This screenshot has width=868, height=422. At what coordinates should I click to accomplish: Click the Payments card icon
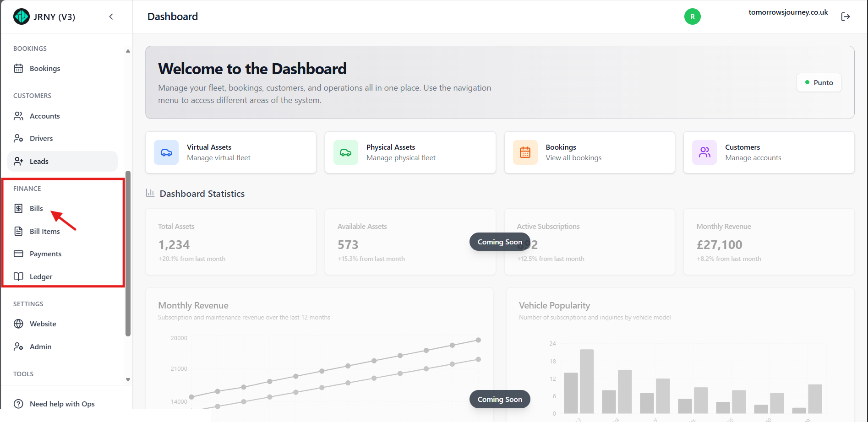click(18, 254)
